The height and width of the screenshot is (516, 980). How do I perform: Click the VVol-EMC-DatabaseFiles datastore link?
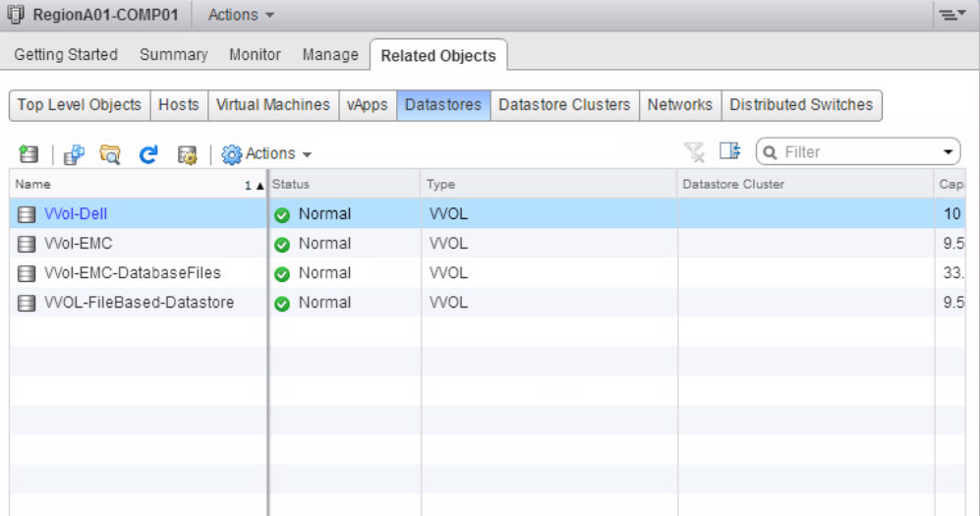(133, 273)
